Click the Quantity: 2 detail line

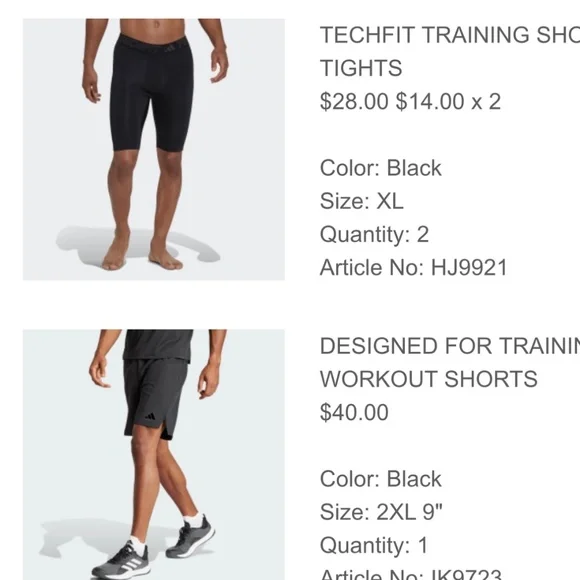(374, 235)
